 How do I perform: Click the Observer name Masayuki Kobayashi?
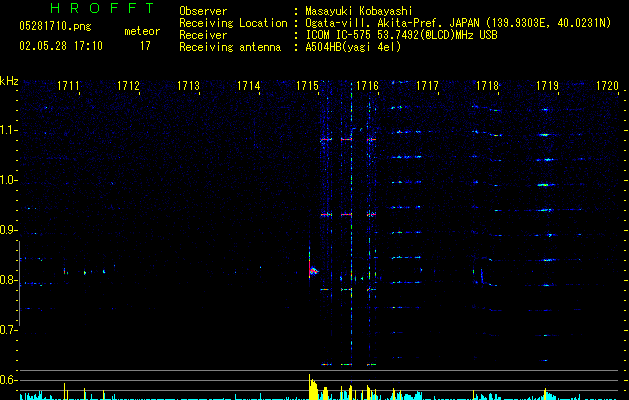[359, 11]
